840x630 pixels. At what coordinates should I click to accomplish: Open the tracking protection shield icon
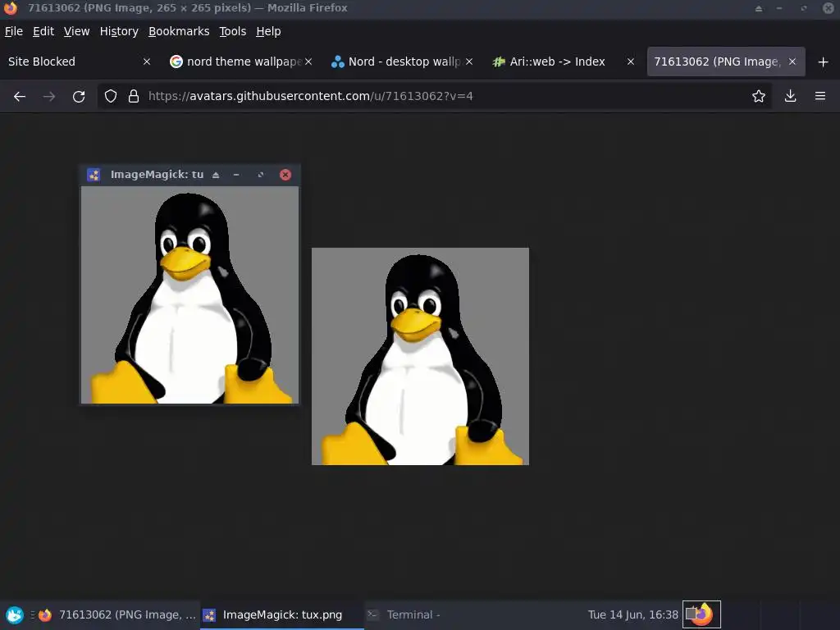111,97
